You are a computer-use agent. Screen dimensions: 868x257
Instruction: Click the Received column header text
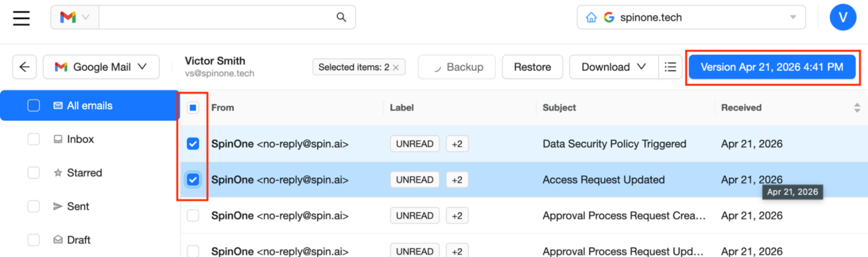(x=742, y=108)
